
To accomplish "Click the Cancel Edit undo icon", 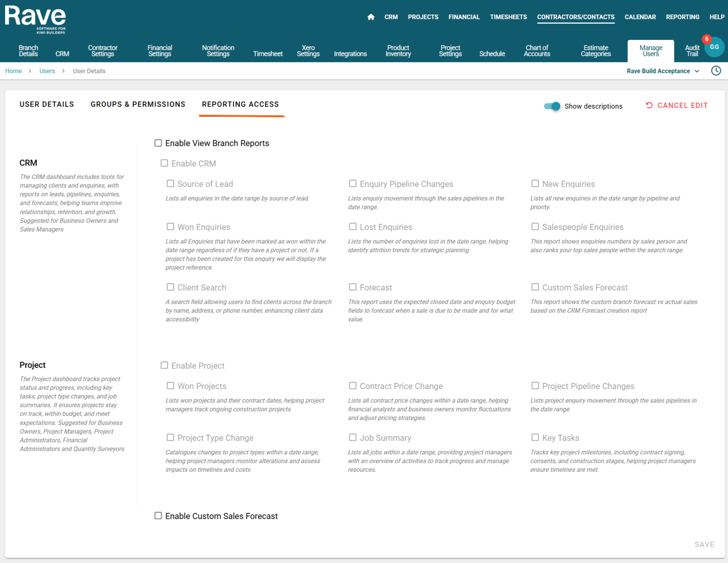I will pyautogui.click(x=649, y=105).
